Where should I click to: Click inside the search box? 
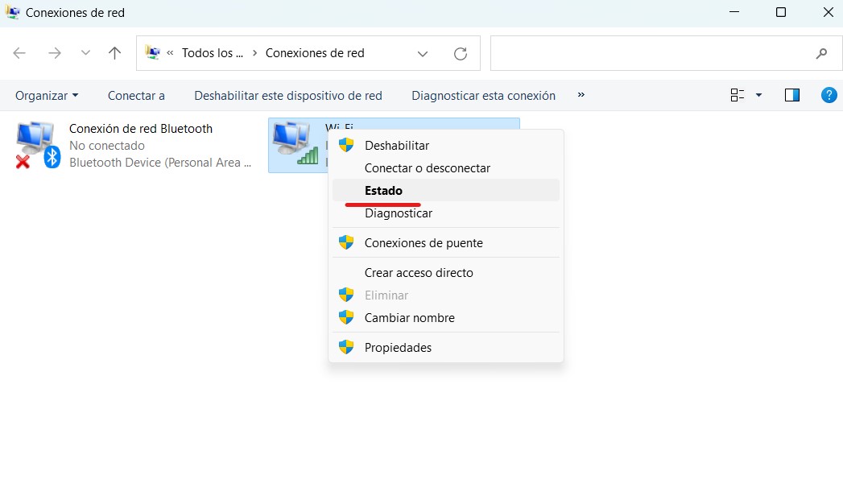[x=660, y=53]
